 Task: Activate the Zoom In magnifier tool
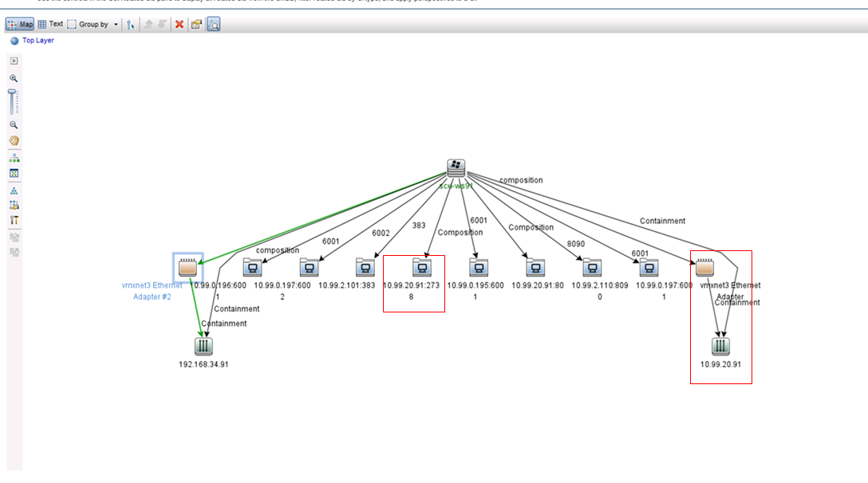(x=14, y=78)
